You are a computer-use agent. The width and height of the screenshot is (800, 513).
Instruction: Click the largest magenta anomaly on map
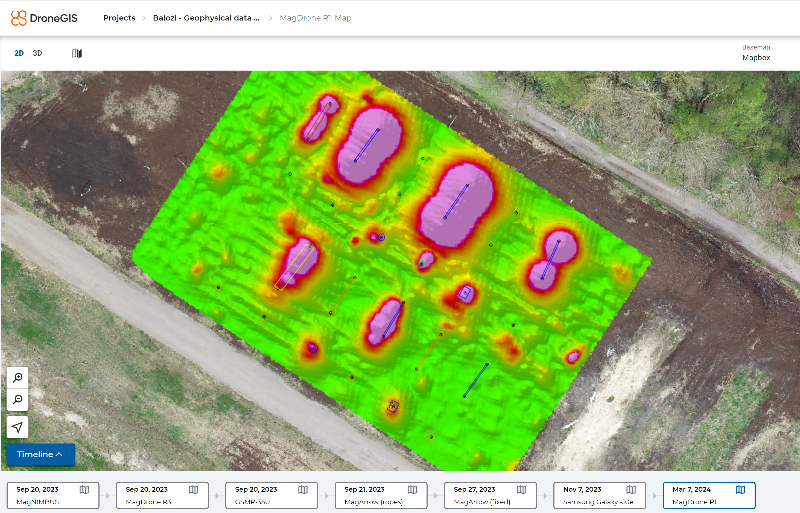tap(458, 203)
